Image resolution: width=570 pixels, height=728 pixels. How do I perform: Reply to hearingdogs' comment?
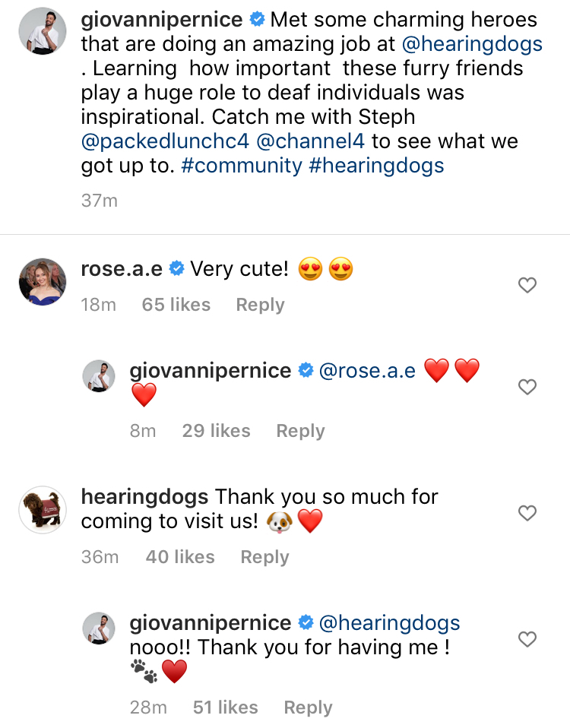(264, 557)
